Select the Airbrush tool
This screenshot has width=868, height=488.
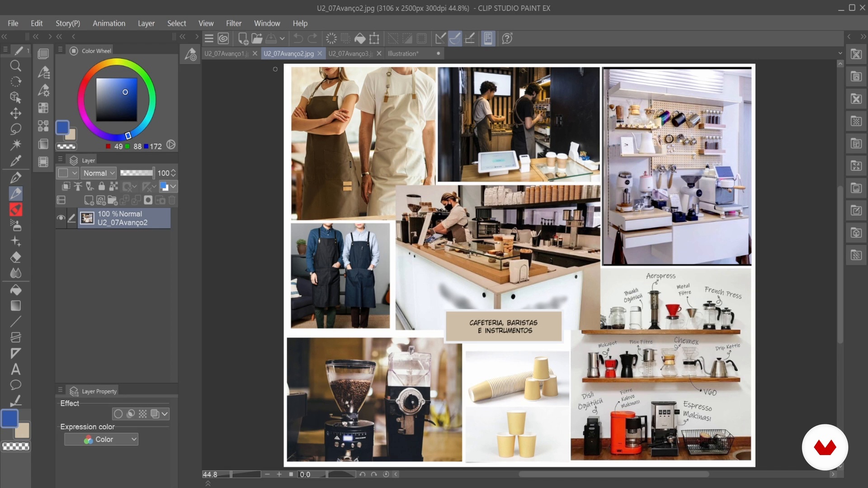click(15, 225)
